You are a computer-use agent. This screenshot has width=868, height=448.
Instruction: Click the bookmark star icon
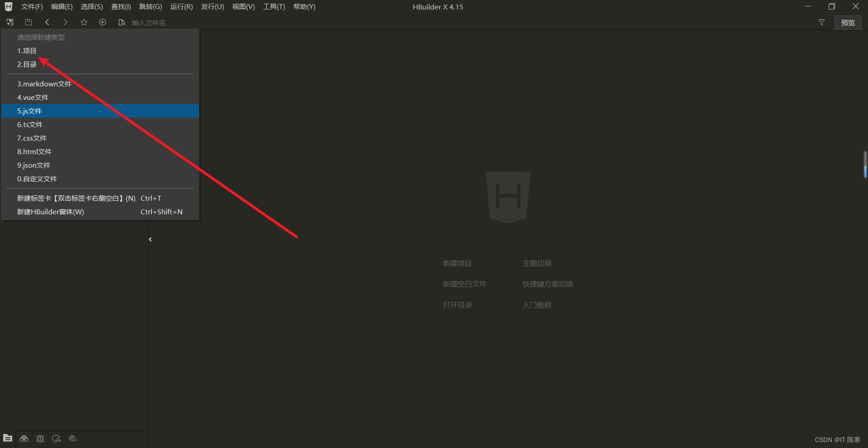84,22
